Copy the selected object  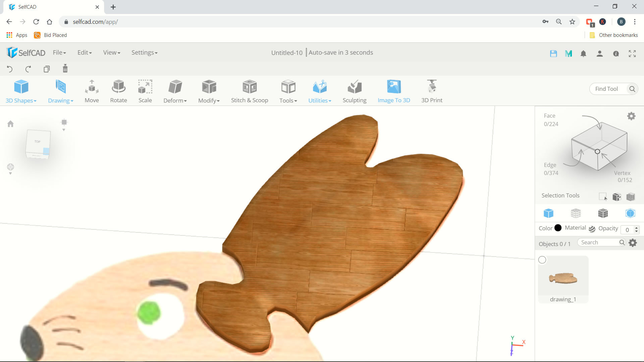[x=47, y=69]
